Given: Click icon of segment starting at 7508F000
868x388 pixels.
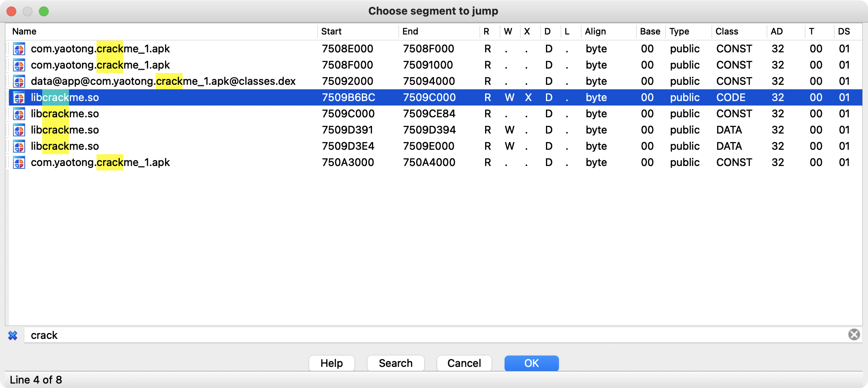Looking at the screenshot, I should point(19,65).
